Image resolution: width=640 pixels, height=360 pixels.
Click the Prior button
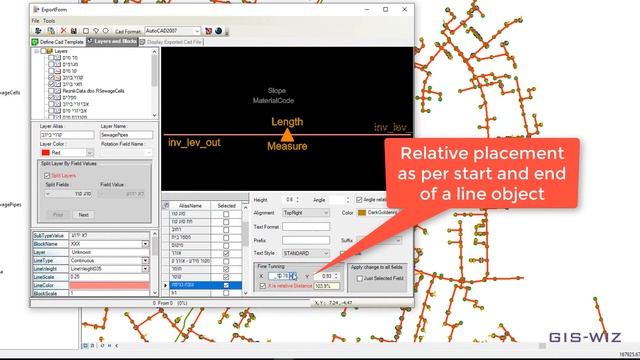click(58, 215)
